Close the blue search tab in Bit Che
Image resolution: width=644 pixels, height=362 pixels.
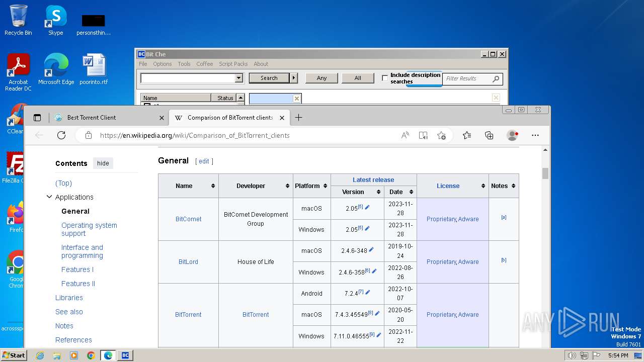[x=296, y=99]
